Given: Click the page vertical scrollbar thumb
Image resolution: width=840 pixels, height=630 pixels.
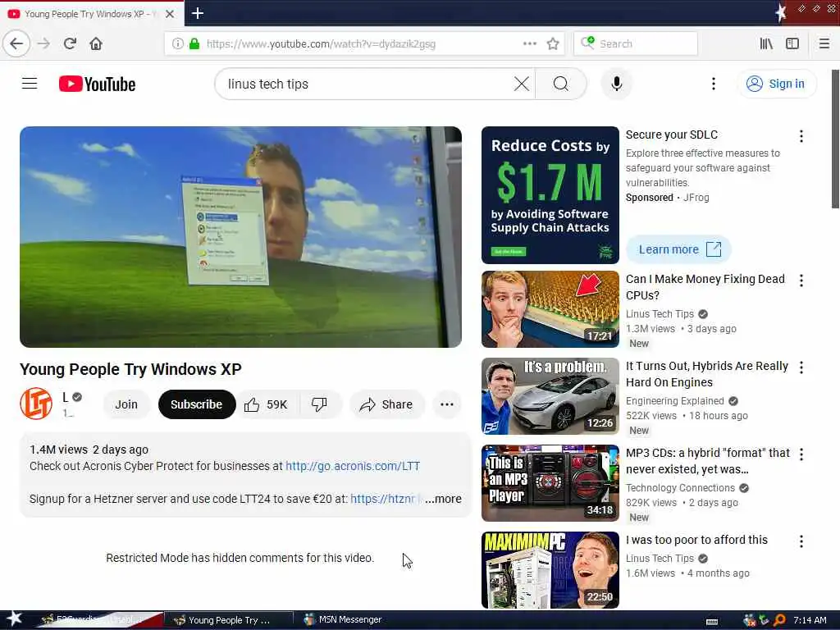Looking at the screenshot, I should click(834, 139).
